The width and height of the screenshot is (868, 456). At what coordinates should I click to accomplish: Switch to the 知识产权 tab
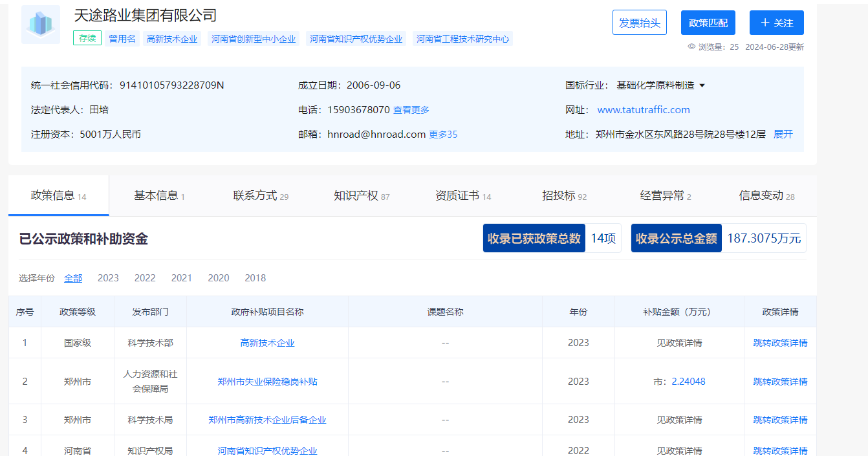[362, 195]
